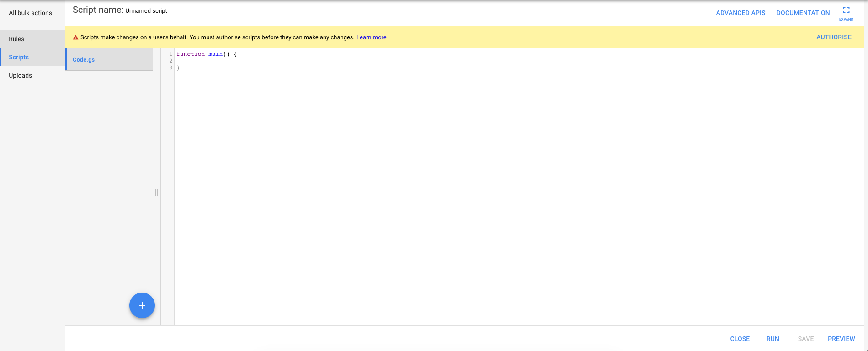Place cursor on empty line 2 of editor
Image resolution: width=868 pixels, height=351 pixels.
[274, 61]
